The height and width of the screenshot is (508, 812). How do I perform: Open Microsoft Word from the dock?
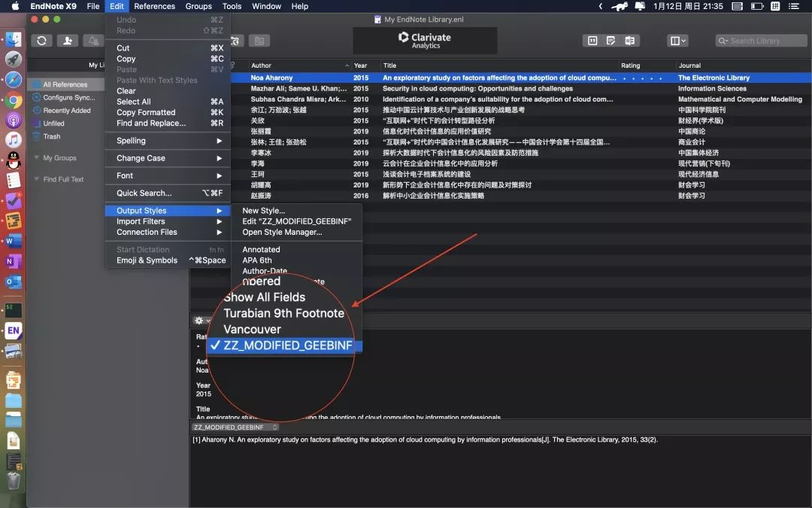click(x=14, y=241)
